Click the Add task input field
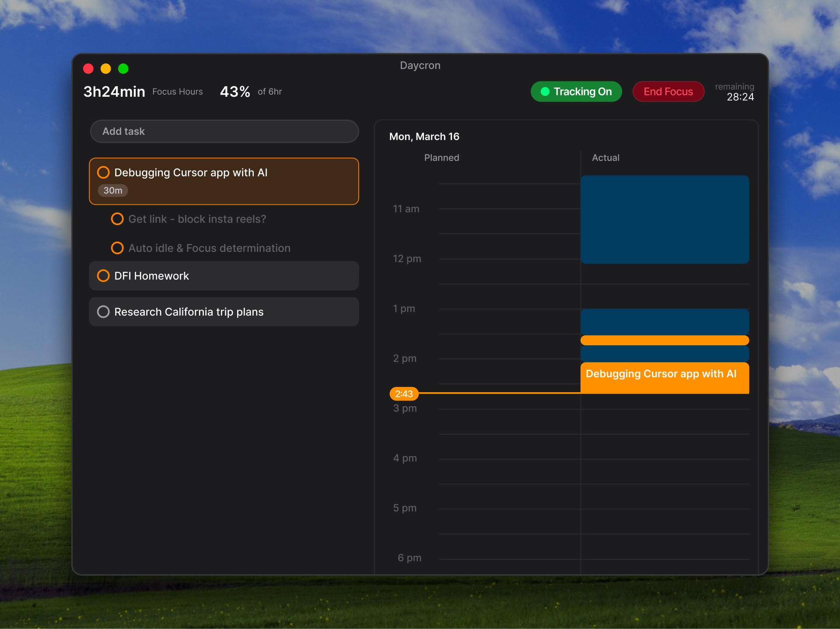 pyautogui.click(x=224, y=131)
